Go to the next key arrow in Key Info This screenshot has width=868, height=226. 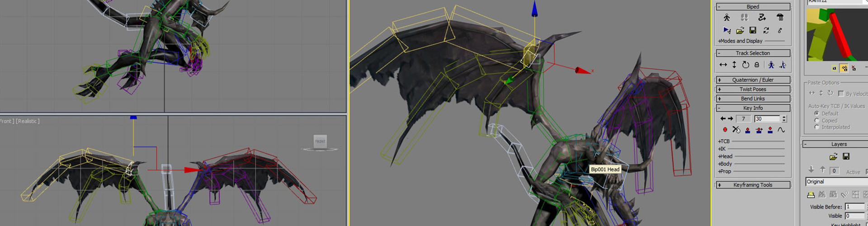tap(730, 119)
